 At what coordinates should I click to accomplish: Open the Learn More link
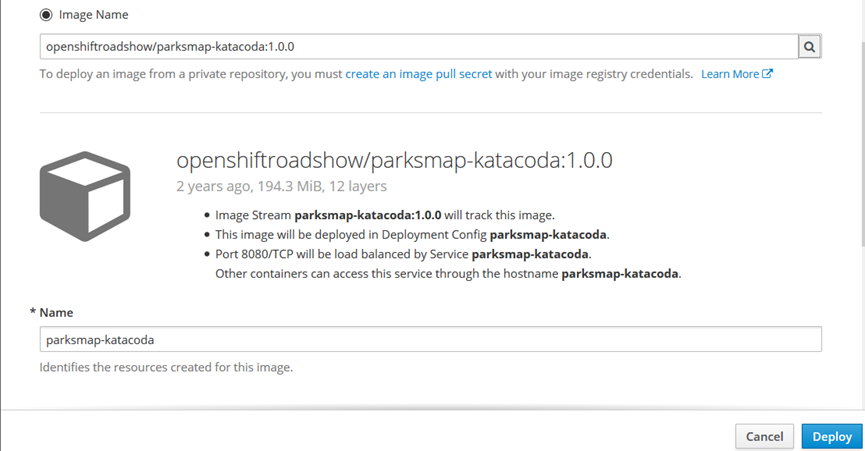tap(730, 74)
